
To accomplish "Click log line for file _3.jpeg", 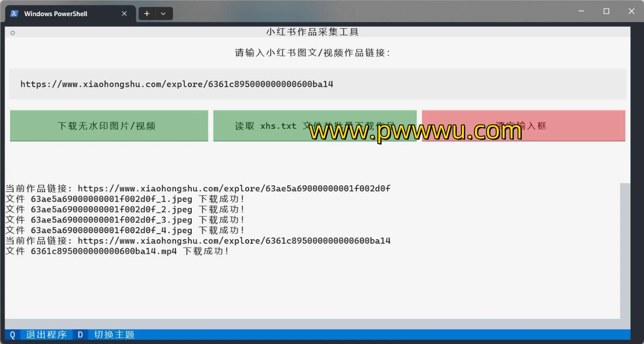I will click(x=125, y=220).
